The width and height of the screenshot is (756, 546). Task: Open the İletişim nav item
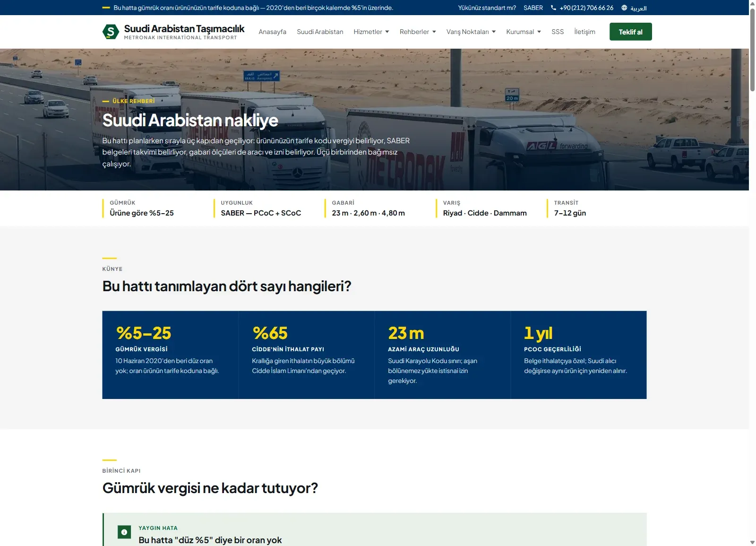tap(584, 32)
